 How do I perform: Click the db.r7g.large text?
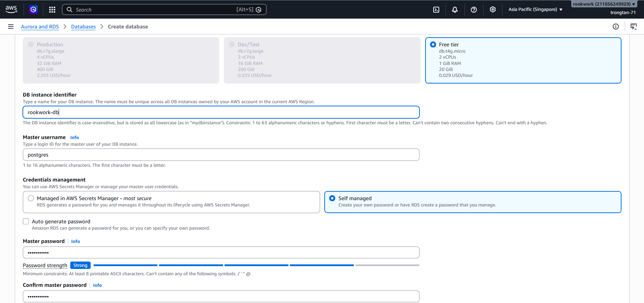(251, 51)
